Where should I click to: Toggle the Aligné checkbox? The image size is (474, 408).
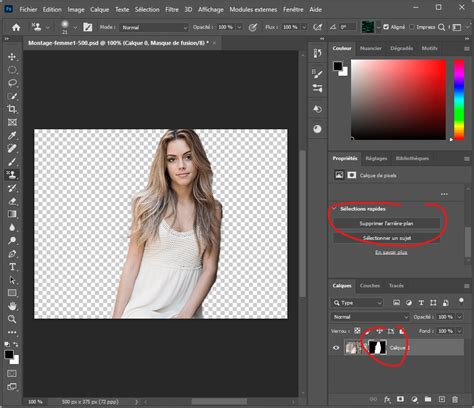[x=386, y=27]
